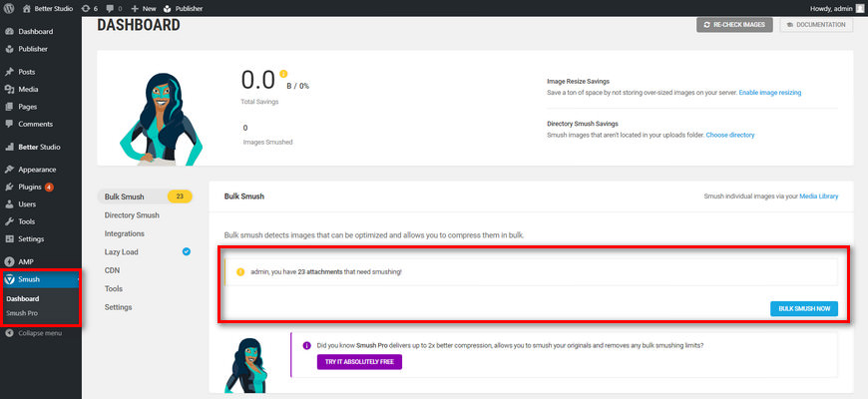Click the WordPress logo in admin bar

[10, 8]
